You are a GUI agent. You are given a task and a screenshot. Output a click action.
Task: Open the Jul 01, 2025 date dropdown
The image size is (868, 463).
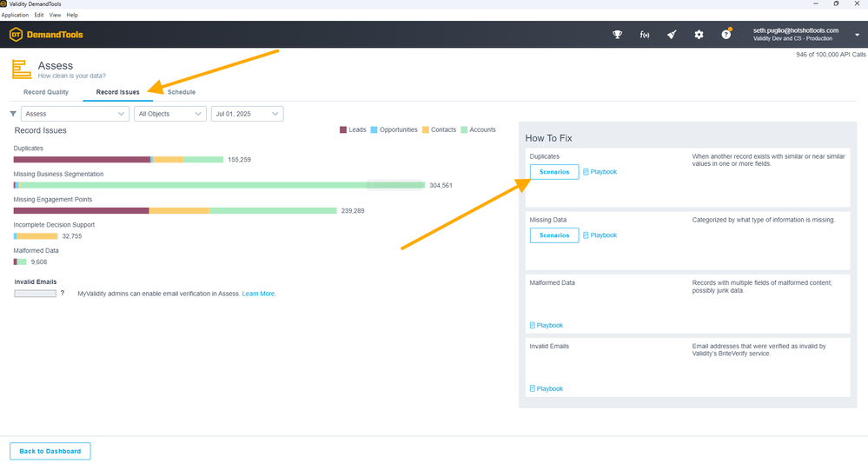click(x=247, y=114)
